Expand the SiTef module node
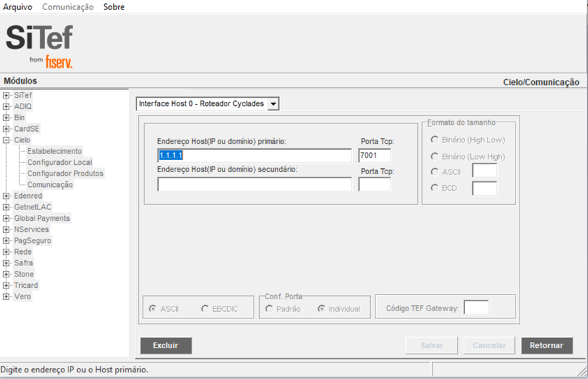Image resolution: width=588 pixels, height=379 pixels. pyautogui.click(x=6, y=95)
